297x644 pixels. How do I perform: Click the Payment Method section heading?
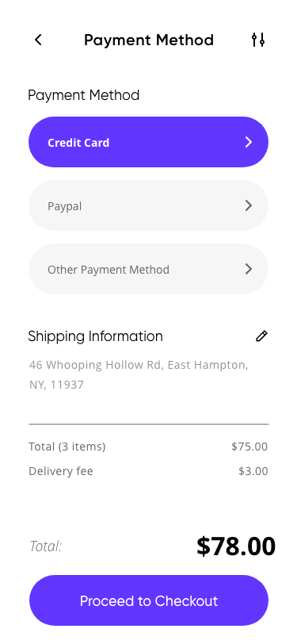point(84,95)
